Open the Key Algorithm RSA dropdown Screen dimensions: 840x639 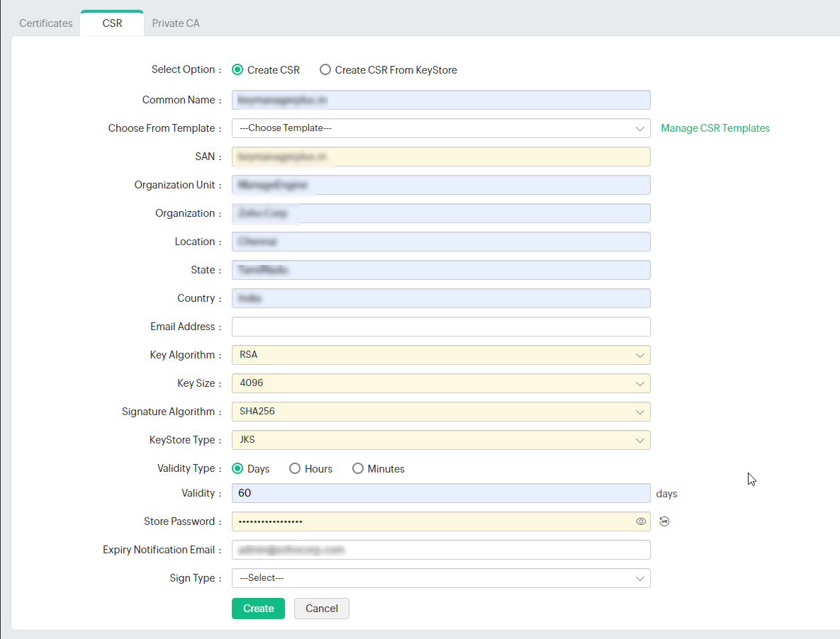[x=441, y=355]
